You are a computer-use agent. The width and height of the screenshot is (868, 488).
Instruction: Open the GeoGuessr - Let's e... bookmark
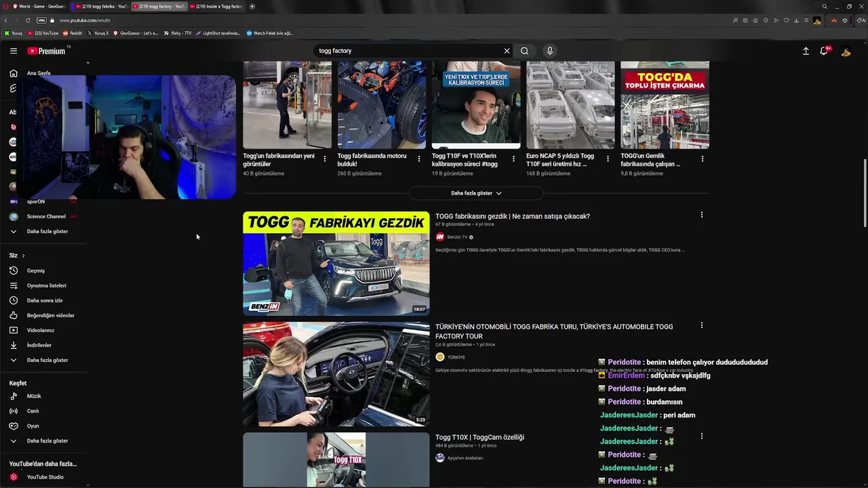coord(136,33)
